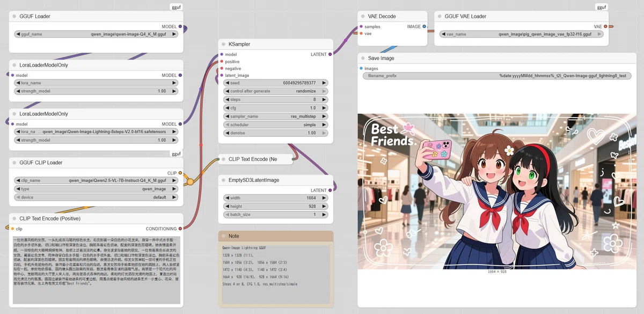The height and width of the screenshot is (314, 644).
Task: Collapse the EmptySD3LatentImage node via its dot
Action: coord(224,180)
